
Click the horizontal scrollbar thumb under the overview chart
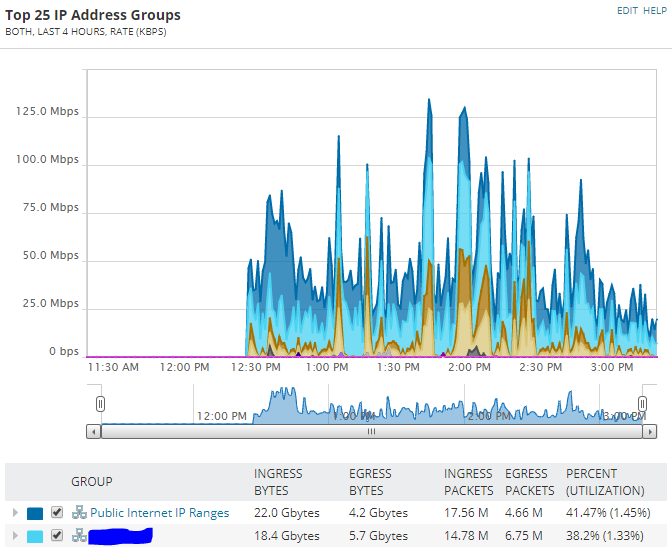click(372, 431)
